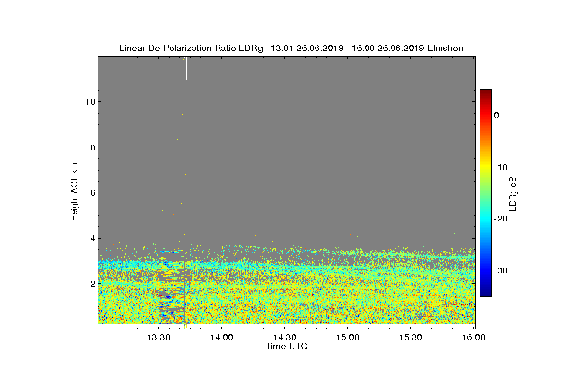
Task: Click the height label 2 on y-axis
Action: pyautogui.click(x=92, y=284)
